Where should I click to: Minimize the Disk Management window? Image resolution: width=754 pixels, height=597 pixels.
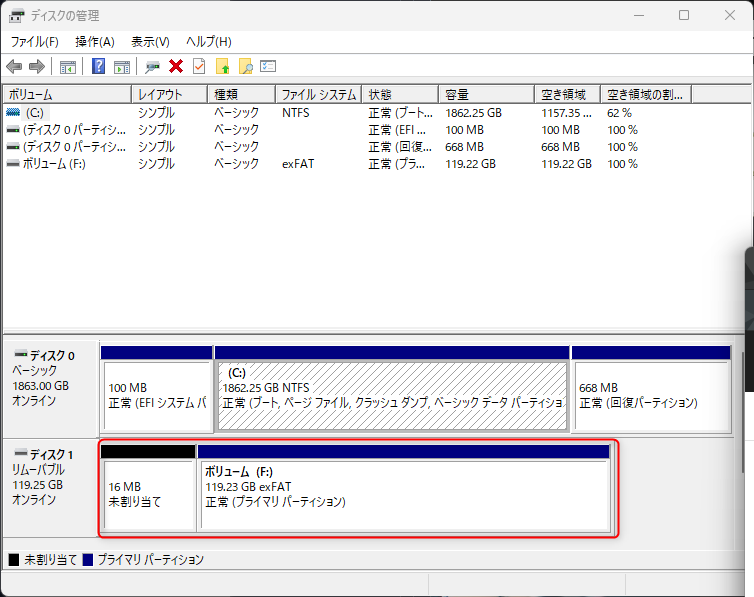[639, 15]
